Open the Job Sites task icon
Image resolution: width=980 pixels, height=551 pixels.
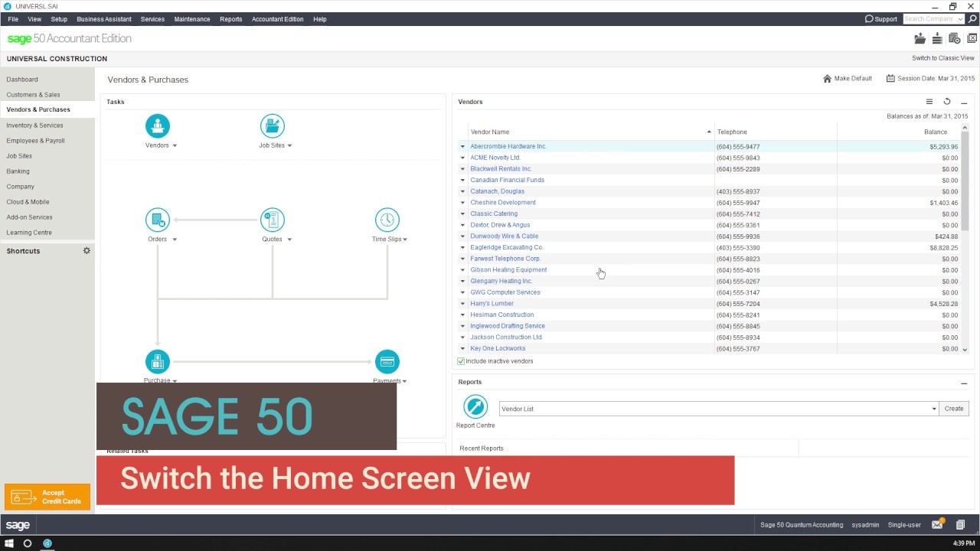coord(273,126)
